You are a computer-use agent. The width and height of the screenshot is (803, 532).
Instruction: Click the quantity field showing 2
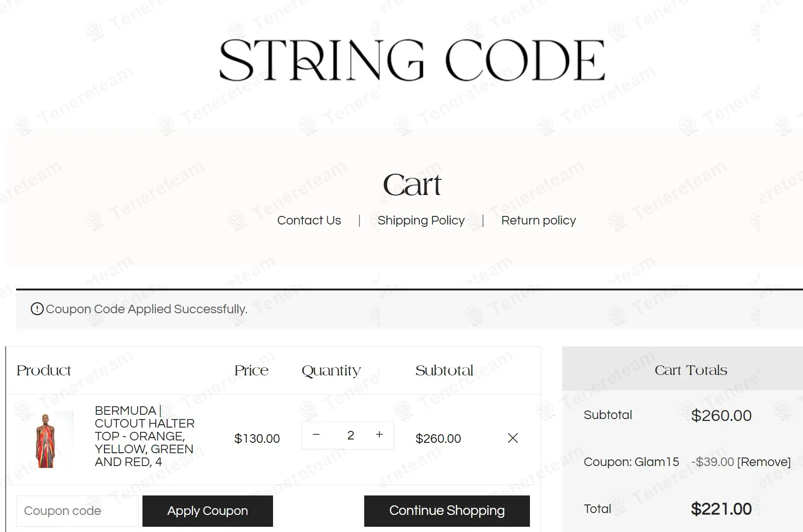[350, 435]
